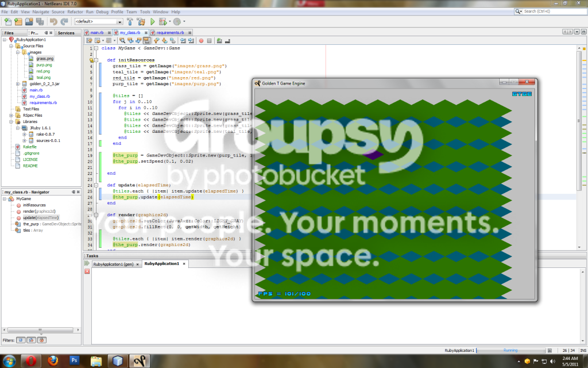This screenshot has height=368, width=588.
Task: Click the Undo arrow icon
Action: tap(53, 22)
